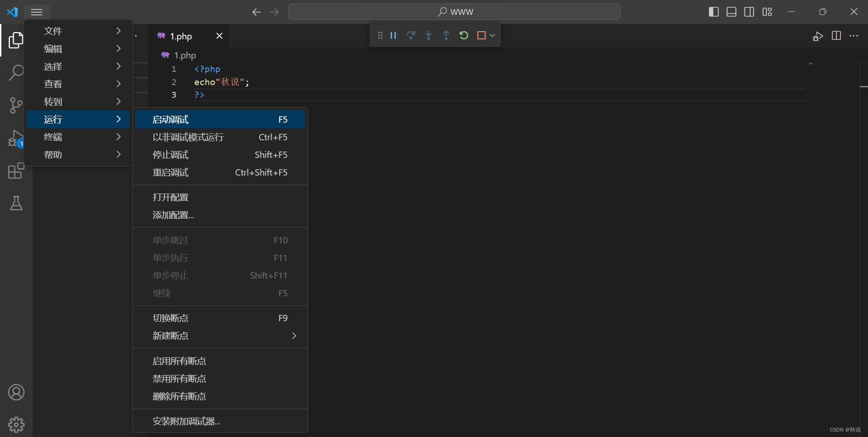Viewport: 868px width, 437px height.
Task: Choose 启用所有断点
Action: (x=220, y=361)
